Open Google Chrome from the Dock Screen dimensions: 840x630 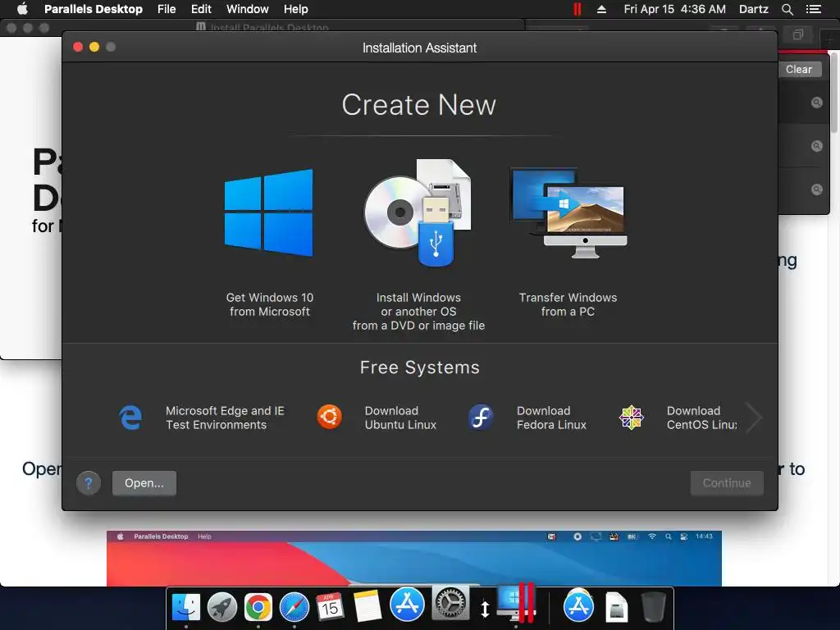point(258,607)
